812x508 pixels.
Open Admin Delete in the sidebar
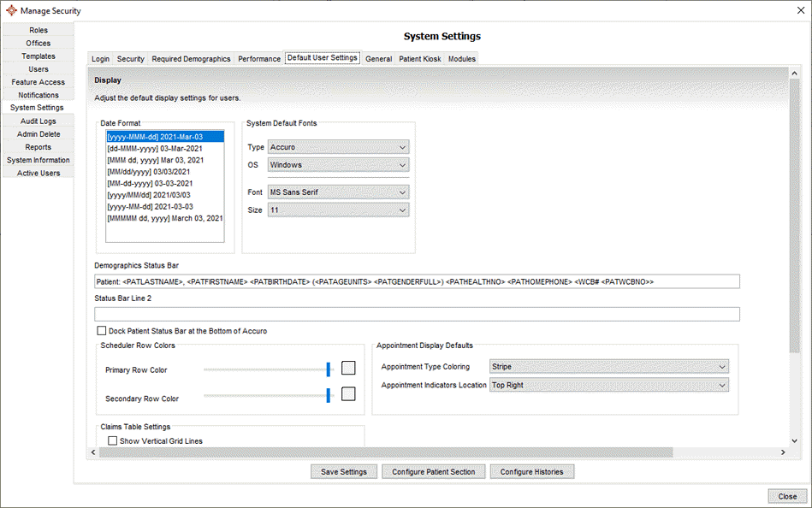point(39,134)
